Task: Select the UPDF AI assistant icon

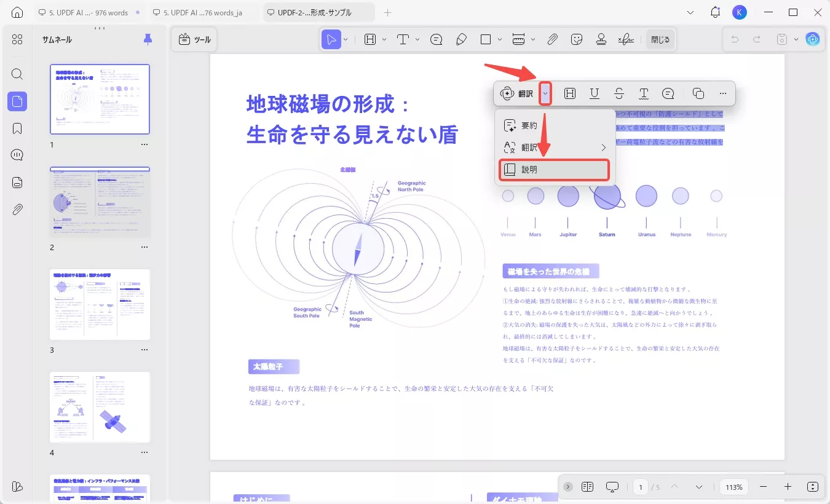Action: point(813,39)
